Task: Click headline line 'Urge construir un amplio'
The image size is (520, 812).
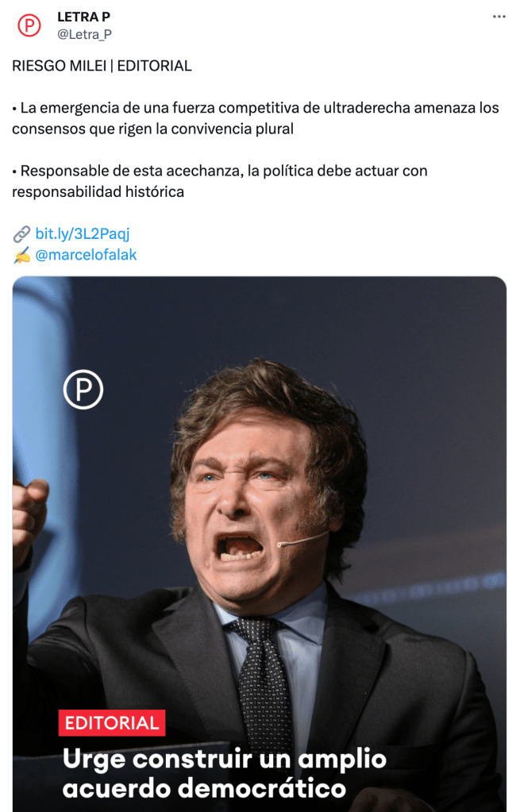Action: coord(225,759)
